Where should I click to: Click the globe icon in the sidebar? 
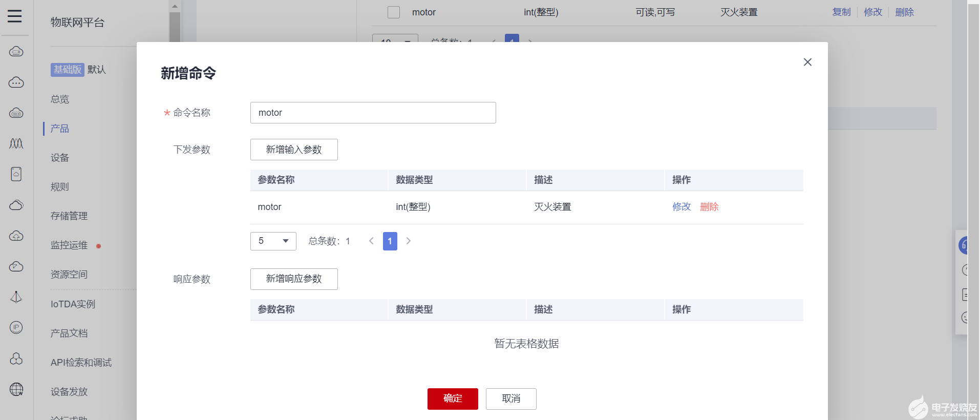pos(16,389)
